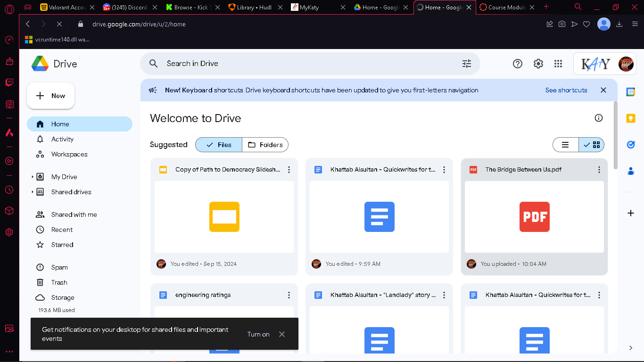Open advanced search filter options icon

click(x=467, y=64)
